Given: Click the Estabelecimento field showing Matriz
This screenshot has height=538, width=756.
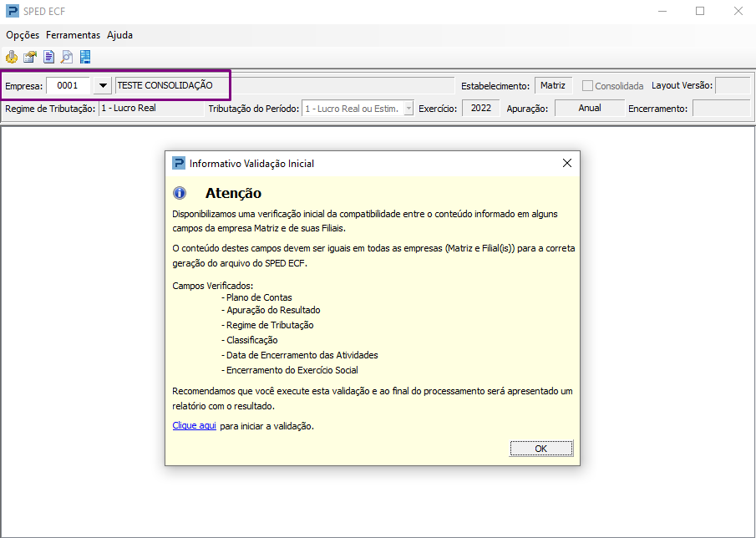Looking at the screenshot, I should [x=553, y=86].
